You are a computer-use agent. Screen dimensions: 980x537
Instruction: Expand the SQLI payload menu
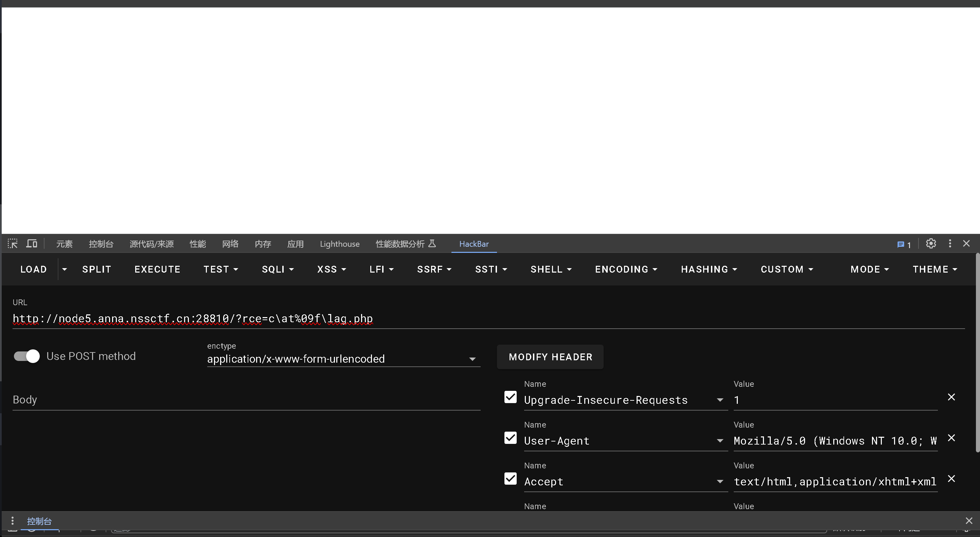[277, 270]
